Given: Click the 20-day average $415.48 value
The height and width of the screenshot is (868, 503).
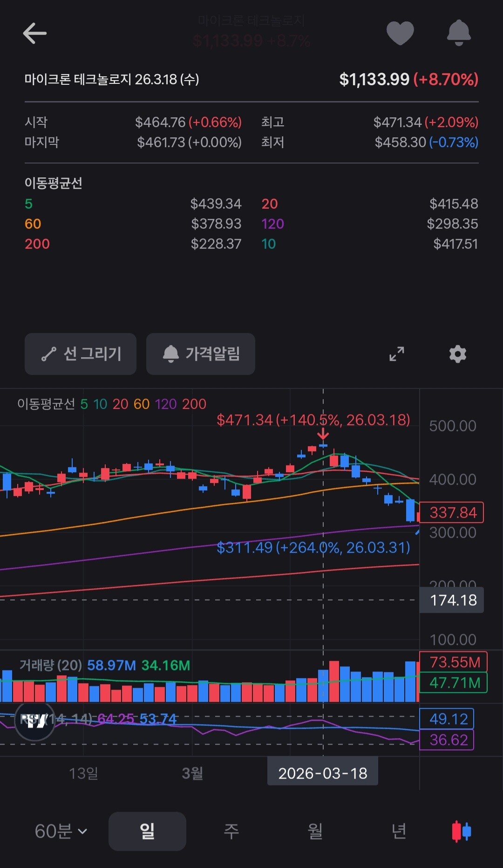Looking at the screenshot, I should (x=454, y=203).
